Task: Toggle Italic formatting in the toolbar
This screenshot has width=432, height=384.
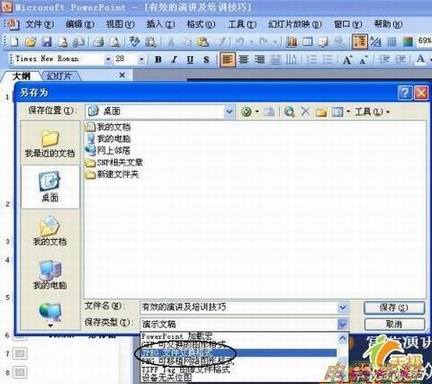Action: [x=174, y=60]
